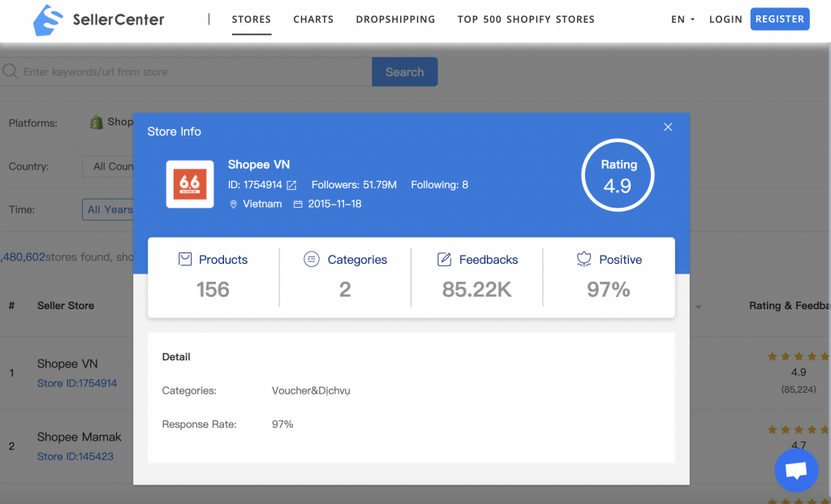This screenshot has height=504, width=831.
Task: Click the Categories count 2
Action: (x=345, y=290)
